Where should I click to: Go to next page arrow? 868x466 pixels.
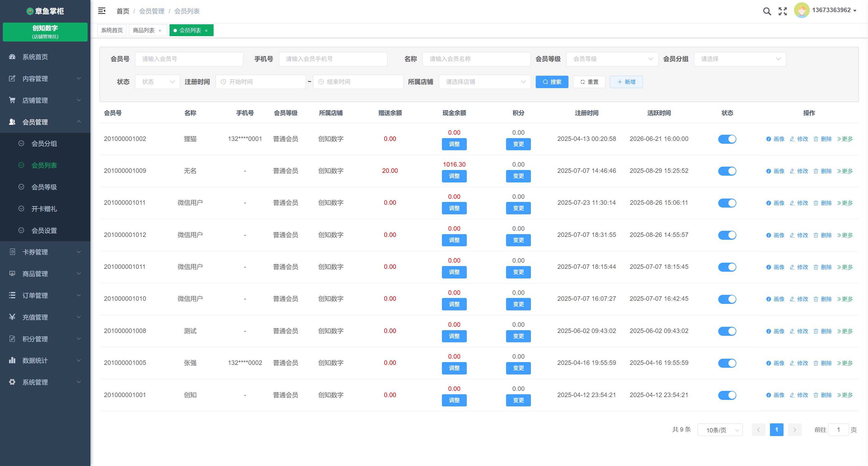coord(795,430)
